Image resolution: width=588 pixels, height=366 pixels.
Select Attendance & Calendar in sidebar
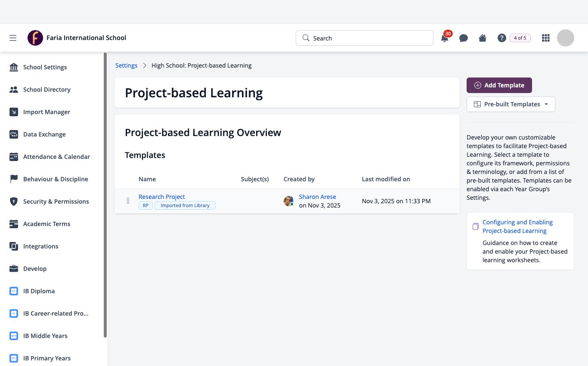point(56,157)
